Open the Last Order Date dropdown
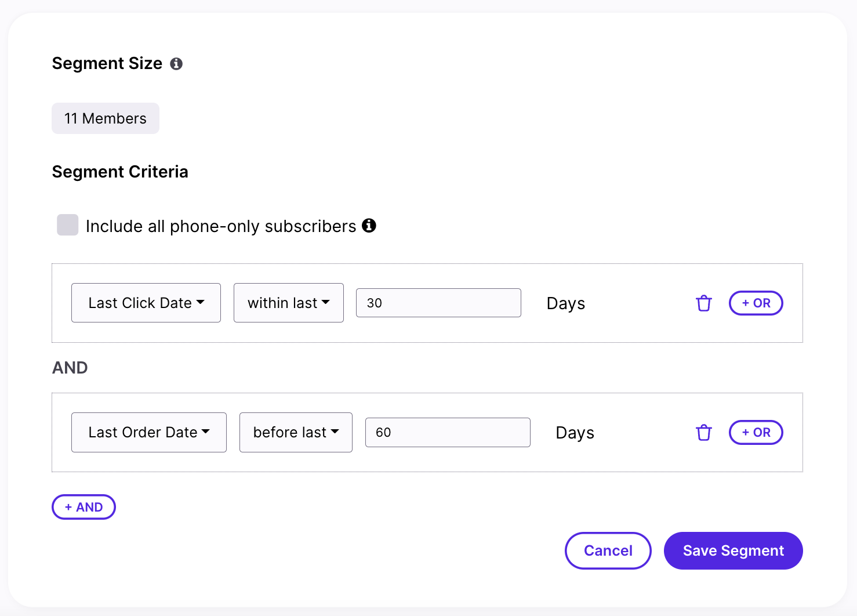Viewport: 857px width, 616px height. point(149,432)
